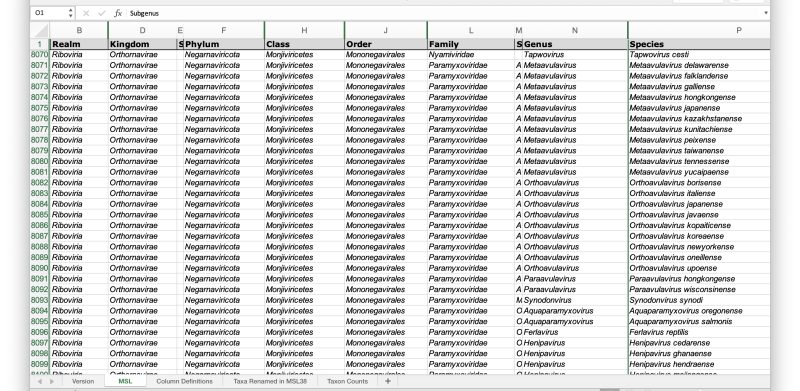The image size is (800, 391).
Task: Click the Class header cell
Action: tap(304, 44)
